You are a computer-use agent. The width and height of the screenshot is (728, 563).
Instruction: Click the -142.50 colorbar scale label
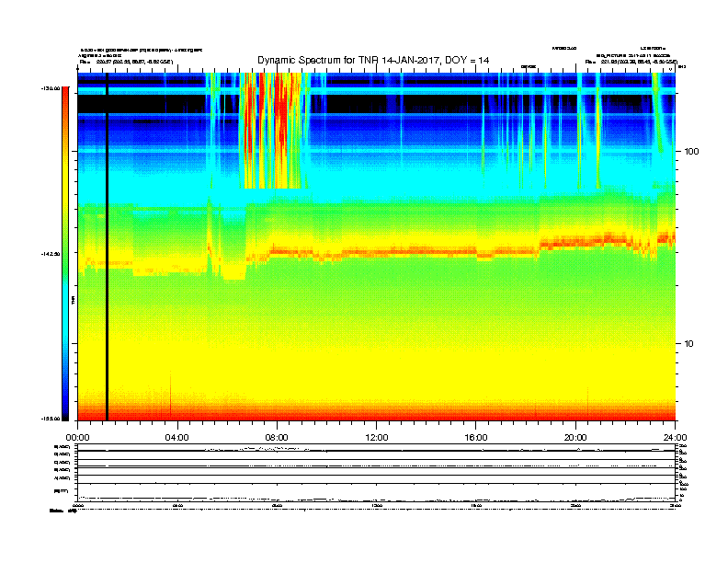[x=51, y=254]
